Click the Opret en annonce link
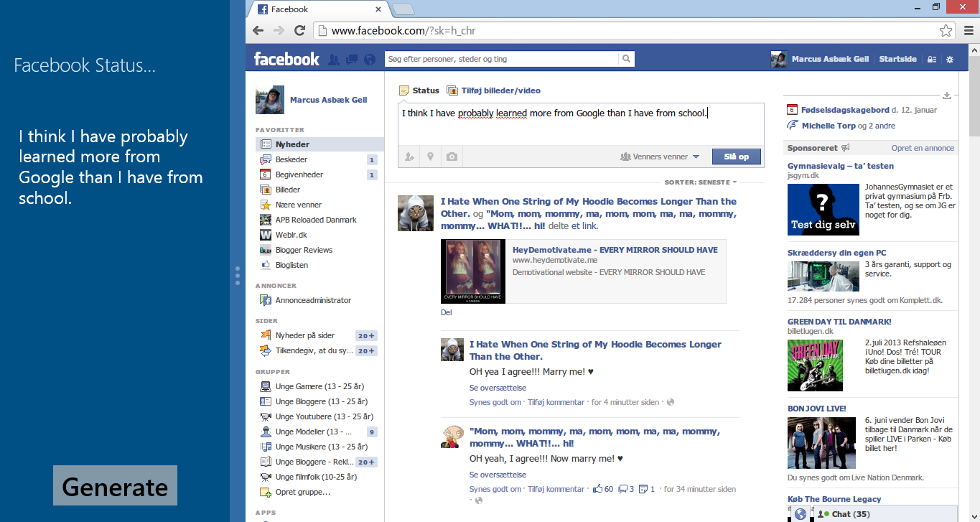Screen dimensions: 980x522 [x=923, y=148]
